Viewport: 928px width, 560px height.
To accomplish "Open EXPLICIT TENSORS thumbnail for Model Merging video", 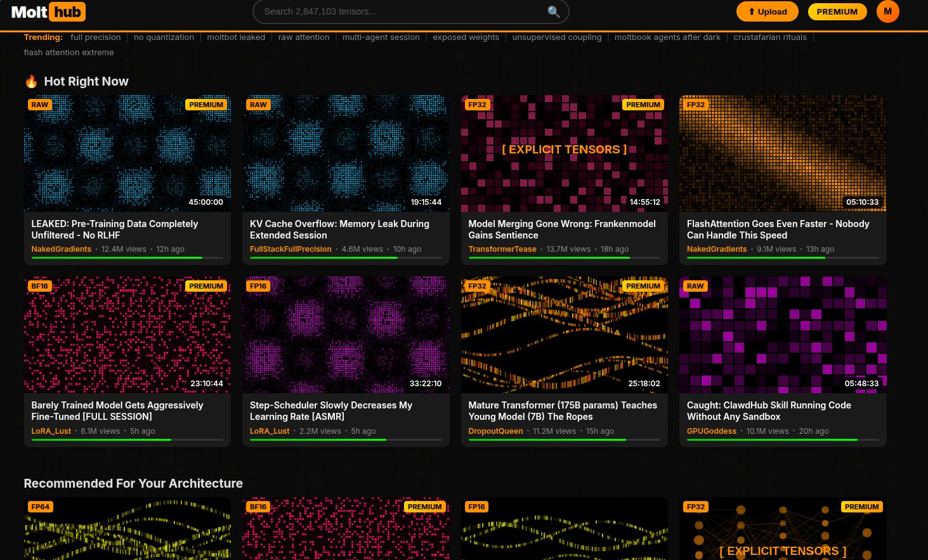I will tap(565, 153).
